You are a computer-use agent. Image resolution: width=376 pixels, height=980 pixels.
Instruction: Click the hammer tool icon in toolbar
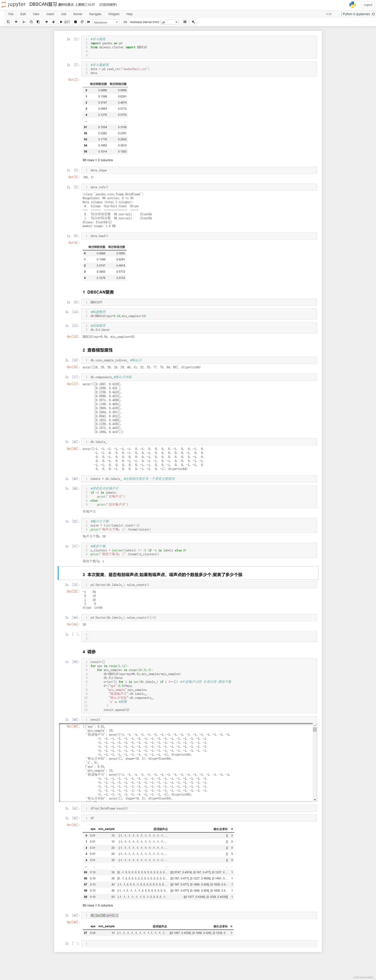[193, 22]
